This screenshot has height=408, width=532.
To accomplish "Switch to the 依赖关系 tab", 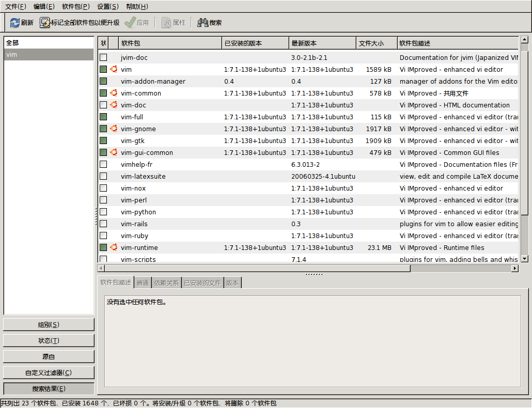I will coord(166,283).
